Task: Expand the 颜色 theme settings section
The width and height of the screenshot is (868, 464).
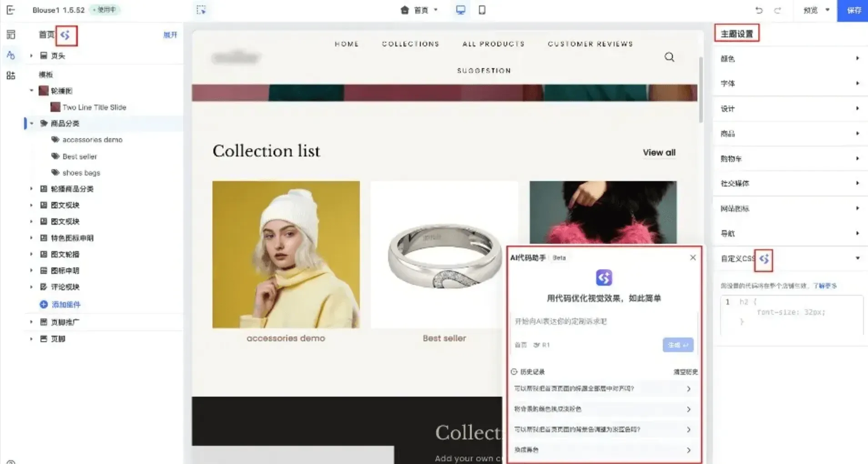Action: pos(790,59)
